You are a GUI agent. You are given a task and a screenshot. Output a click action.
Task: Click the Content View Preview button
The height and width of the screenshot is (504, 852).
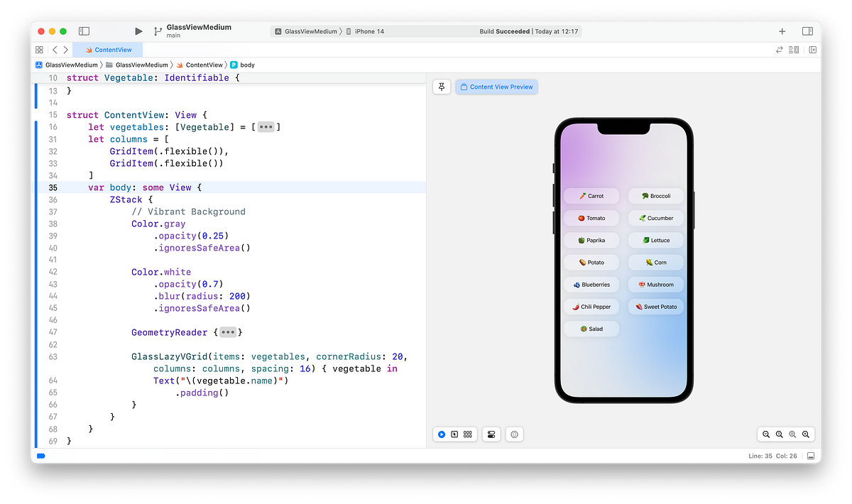[x=496, y=86]
